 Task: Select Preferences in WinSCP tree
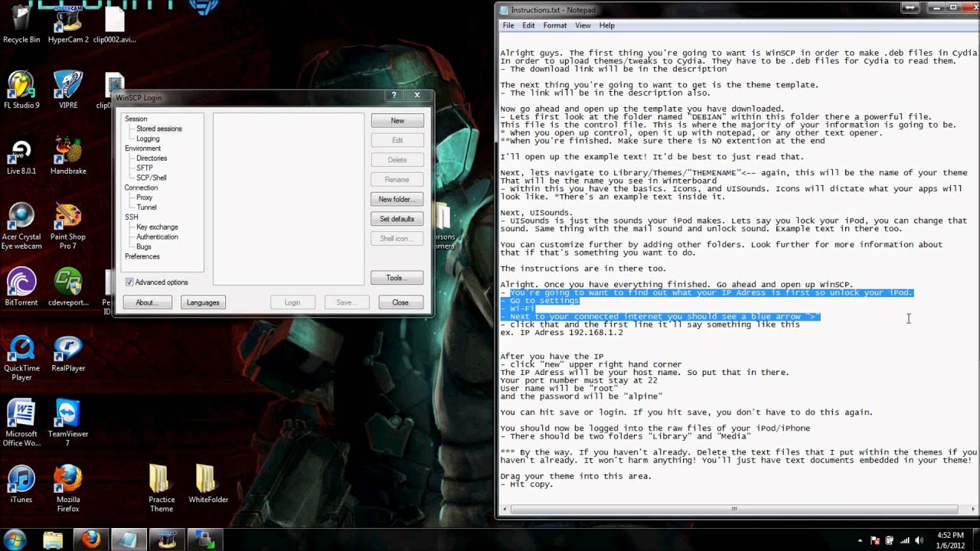coord(142,256)
